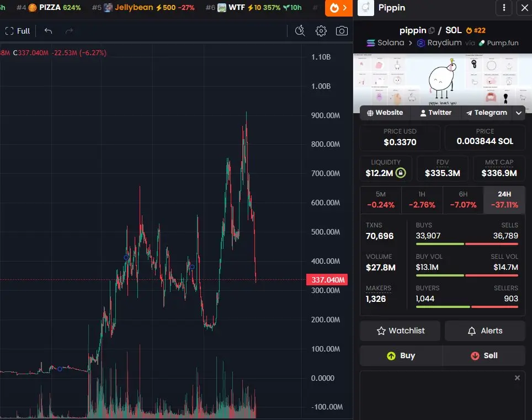Visit the token Website
532x420 pixels.
[x=385, y=113]
